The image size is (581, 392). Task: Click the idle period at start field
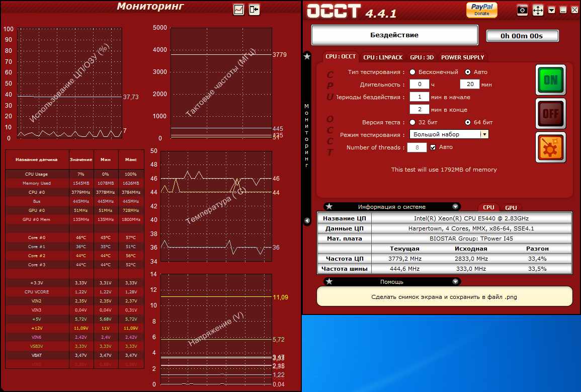coord(420,97)
